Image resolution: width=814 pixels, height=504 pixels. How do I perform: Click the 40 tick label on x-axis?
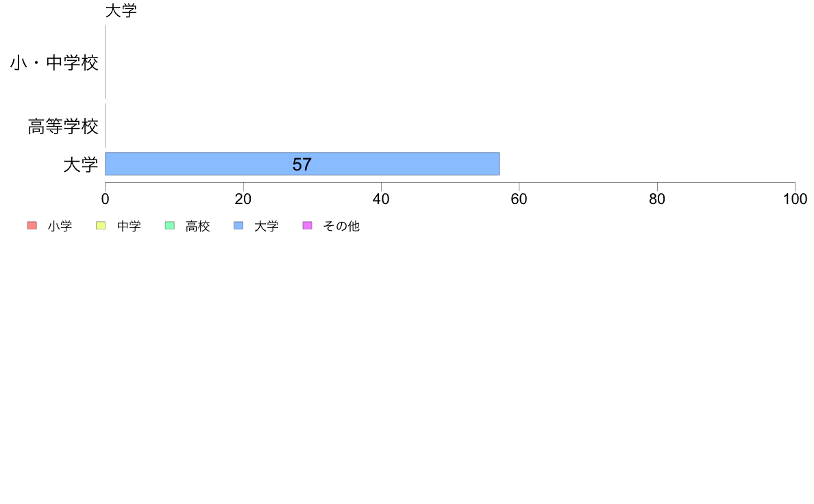381,199
